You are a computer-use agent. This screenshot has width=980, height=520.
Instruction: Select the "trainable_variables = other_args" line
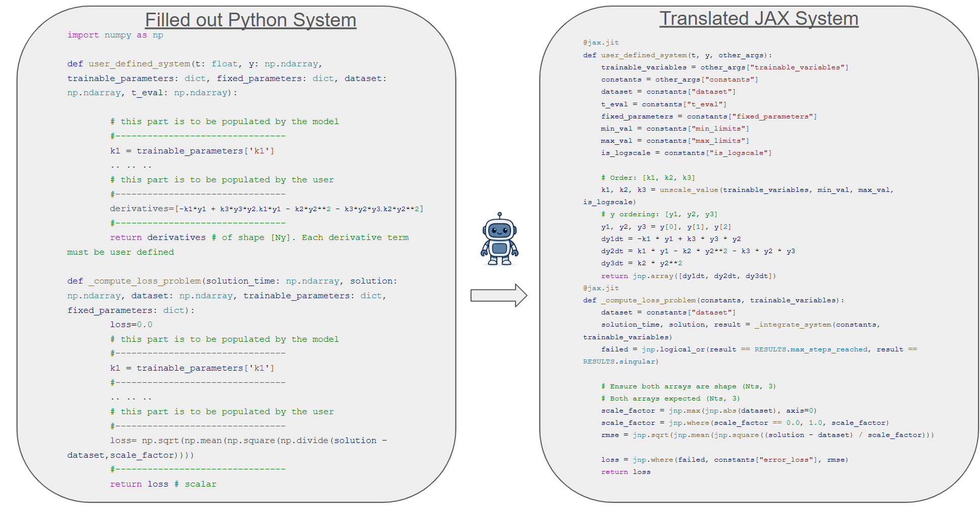725,67
